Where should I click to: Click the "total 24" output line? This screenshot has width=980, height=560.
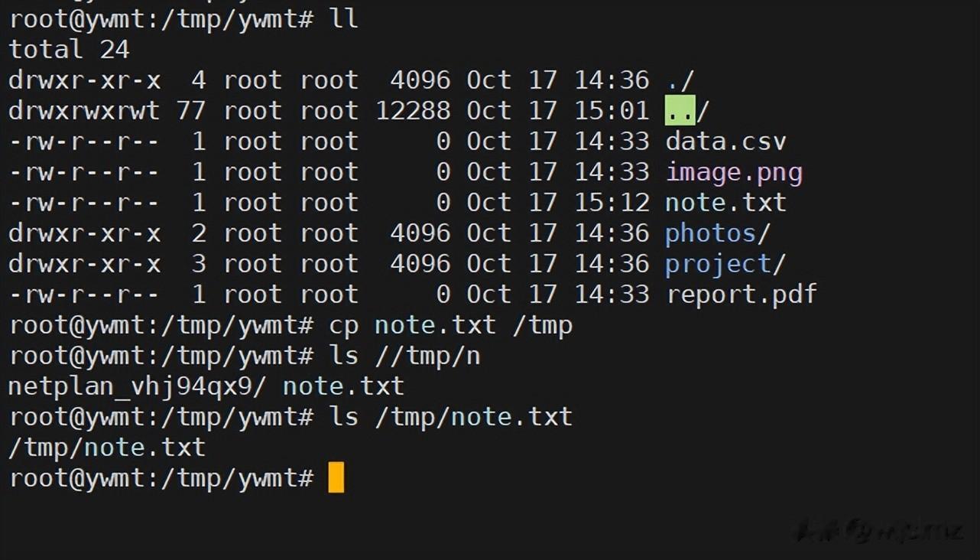[x=69, y=50]
